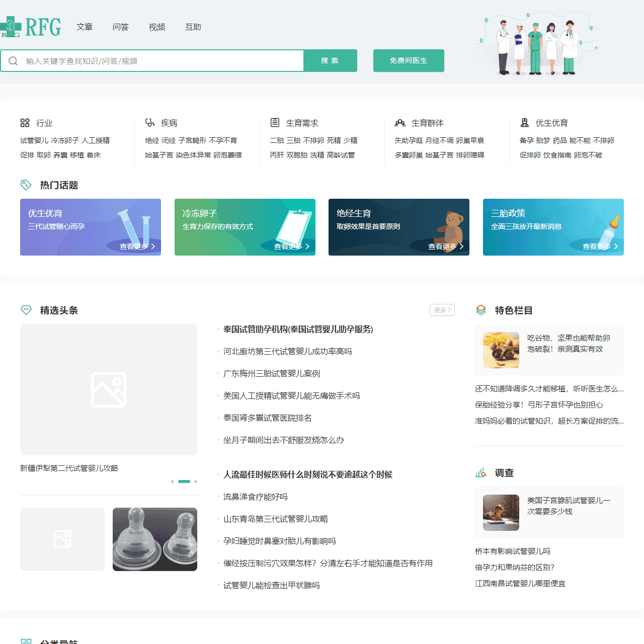Click the 生育需求 document icon
644x644 pixels.
coord(275,122)
